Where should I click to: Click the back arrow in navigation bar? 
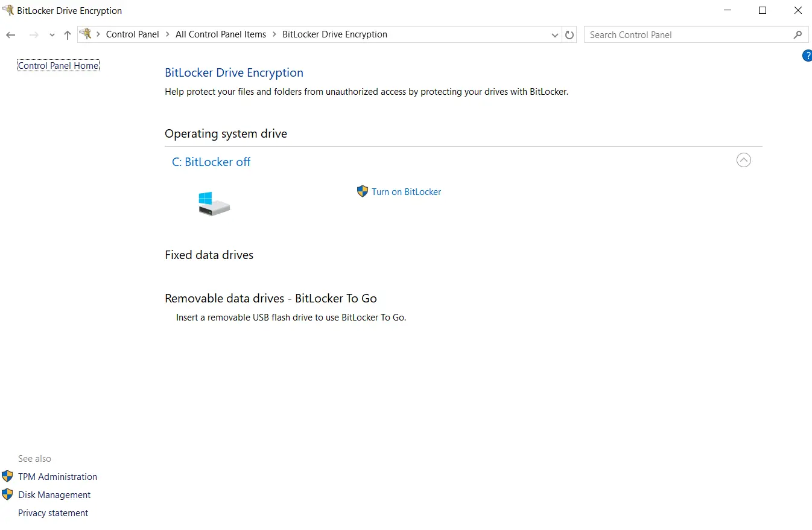click(10, 35)
